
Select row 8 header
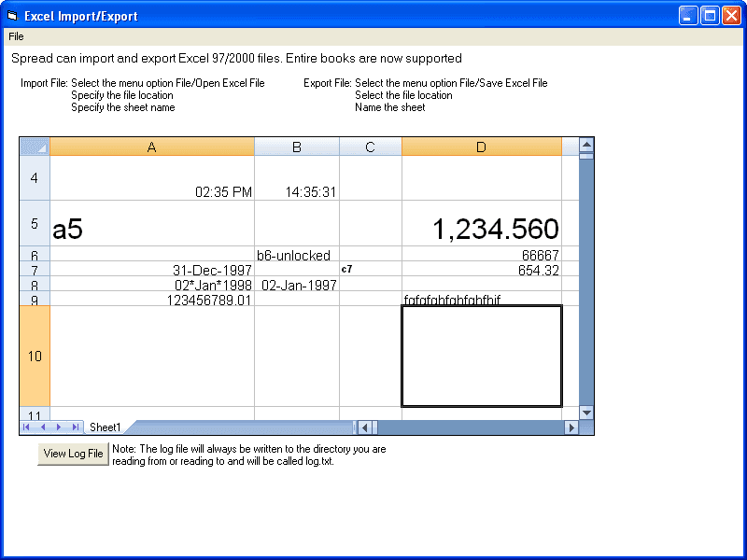point(35,284)
